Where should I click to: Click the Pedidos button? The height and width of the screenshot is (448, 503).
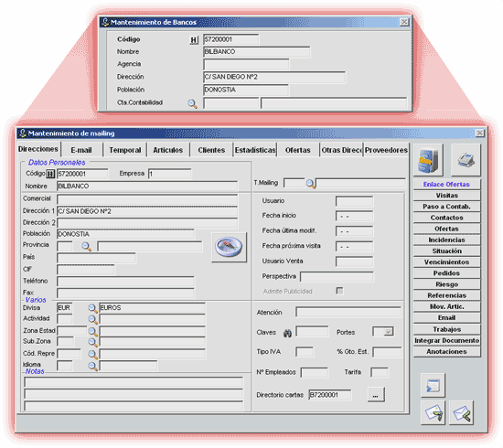[446, 273]
